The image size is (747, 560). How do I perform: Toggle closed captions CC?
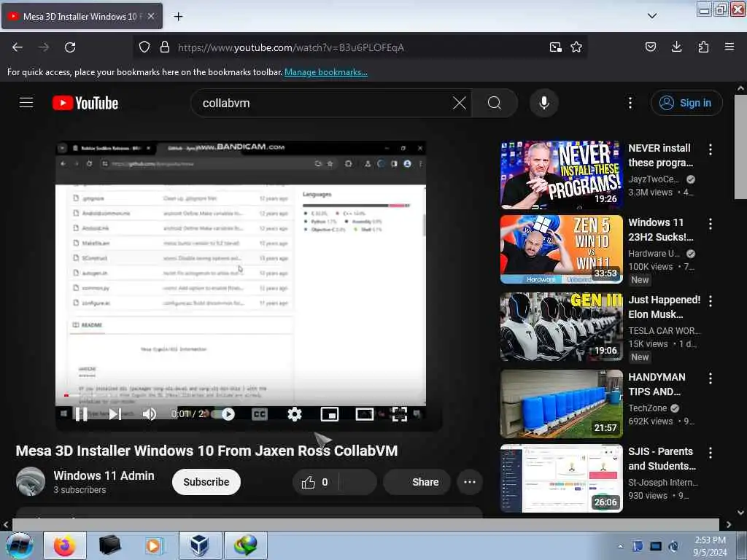pyautogui.click(x=260, y=414)
